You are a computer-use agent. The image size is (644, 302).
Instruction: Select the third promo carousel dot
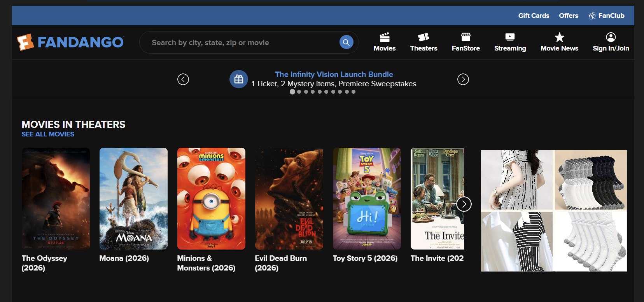tap(306, 92)
